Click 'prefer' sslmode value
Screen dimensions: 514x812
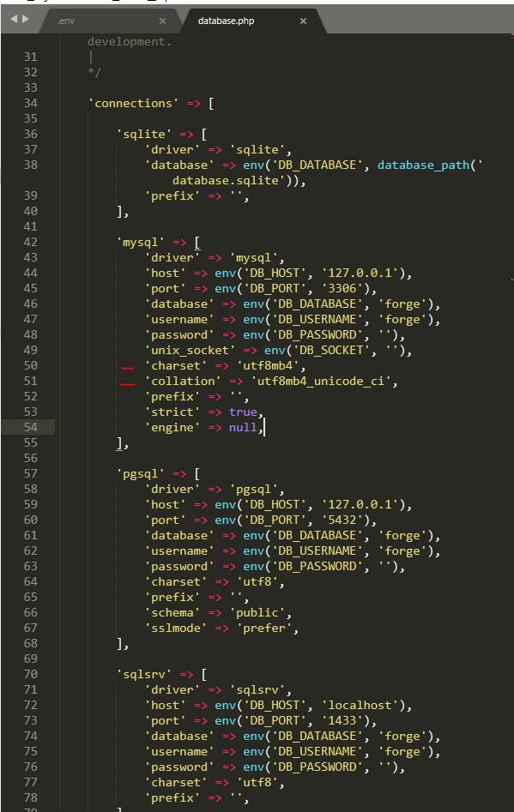point(264,629)
